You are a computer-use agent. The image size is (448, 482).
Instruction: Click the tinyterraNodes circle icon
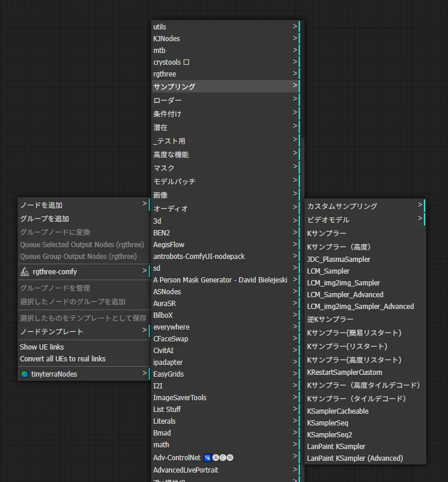24,374
